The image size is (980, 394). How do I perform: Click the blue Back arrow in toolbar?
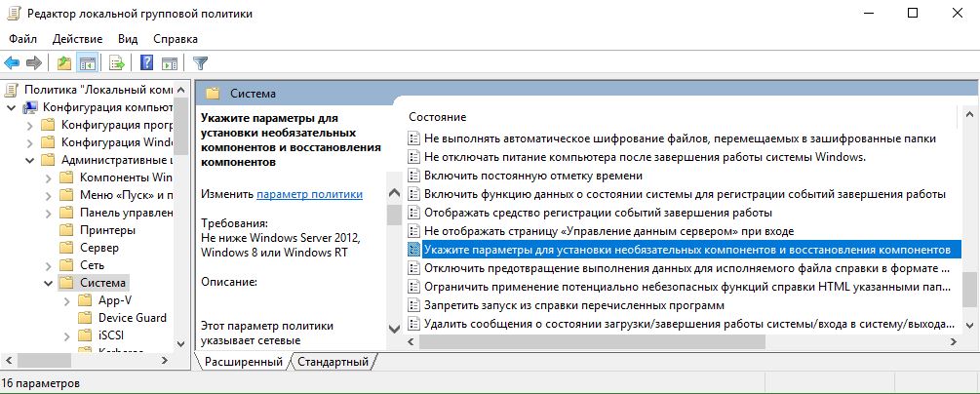pos(13,63)
